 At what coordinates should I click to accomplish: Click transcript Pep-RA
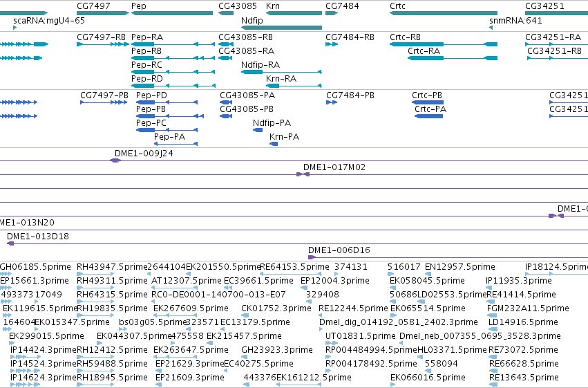[x=173, y=44]
